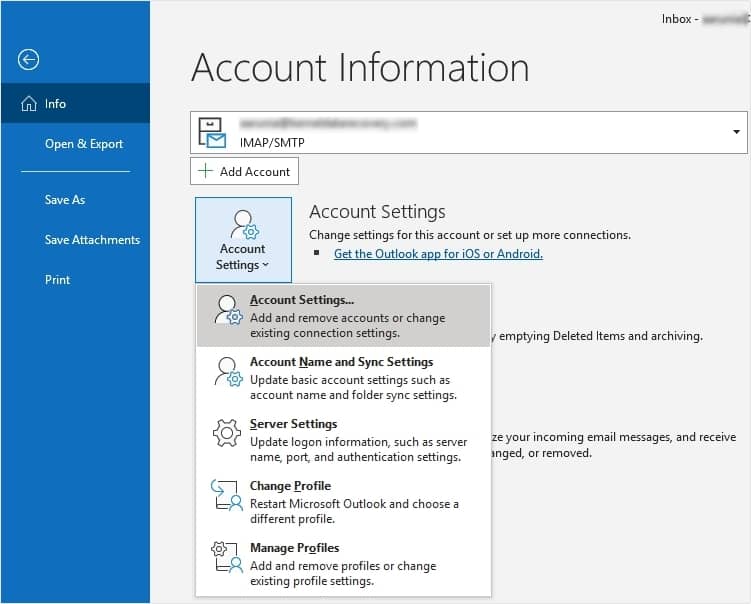
Task: Click 'Change settings for this account' description
Action: click(x=470, y=235)
